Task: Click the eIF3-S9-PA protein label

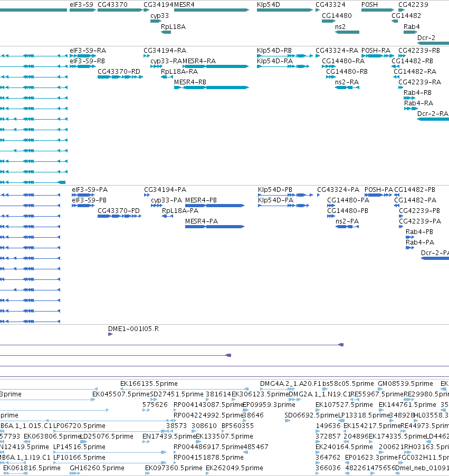Action: point(90,190)
